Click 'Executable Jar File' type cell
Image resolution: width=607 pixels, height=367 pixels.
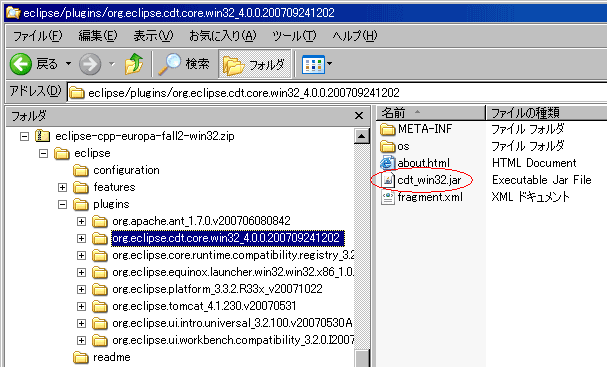tap(541, 180)
